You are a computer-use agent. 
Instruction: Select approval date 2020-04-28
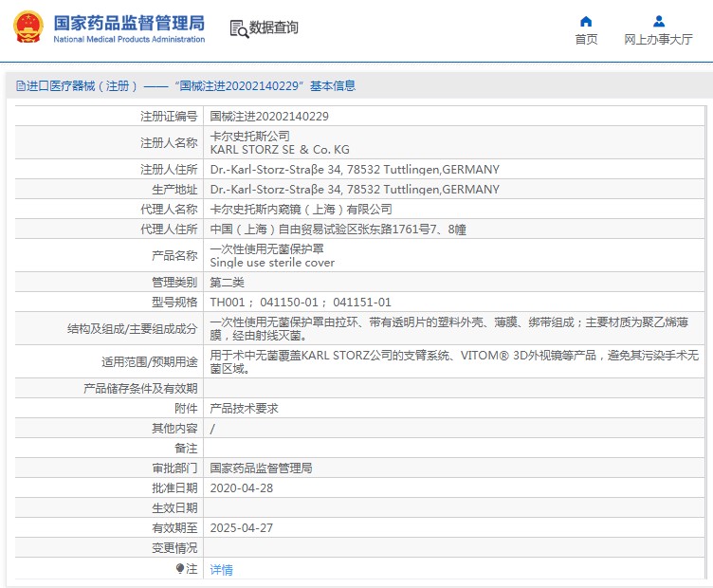point(242,488)
